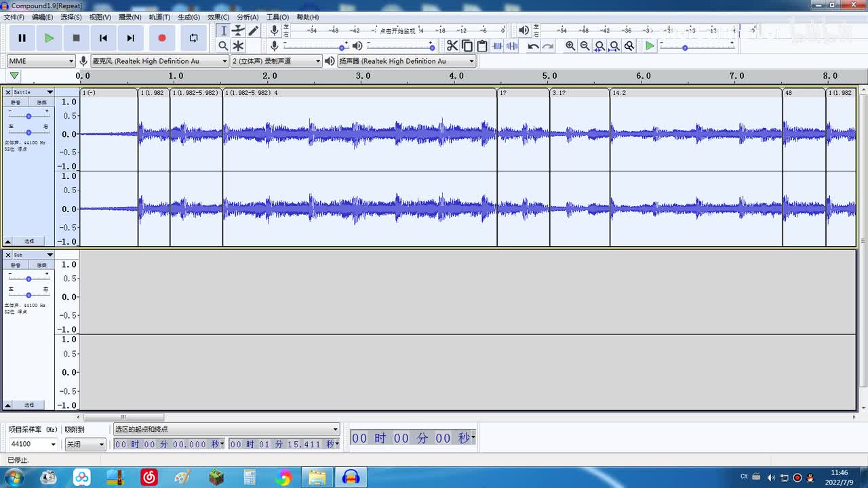Undo the last action

(533, 45)
